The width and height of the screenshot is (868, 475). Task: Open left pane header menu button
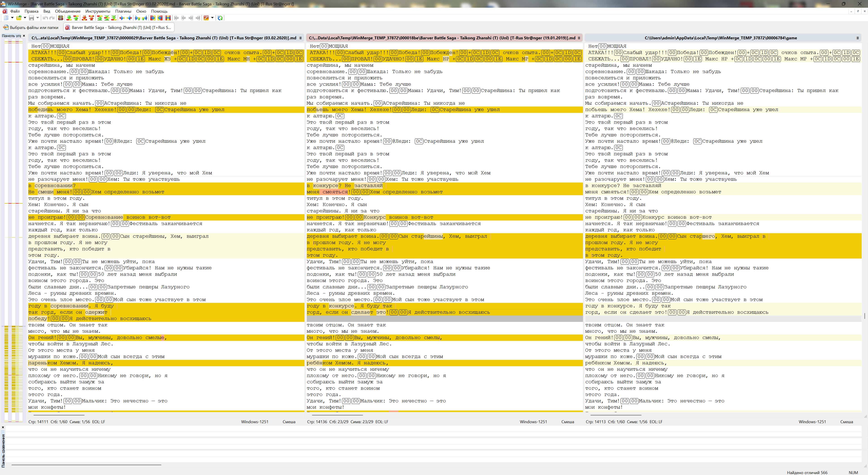[x=301, y=38]
